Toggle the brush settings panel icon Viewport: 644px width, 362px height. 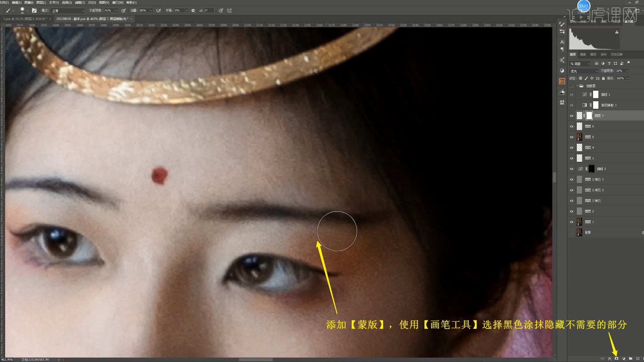click(x=34, y=11)
